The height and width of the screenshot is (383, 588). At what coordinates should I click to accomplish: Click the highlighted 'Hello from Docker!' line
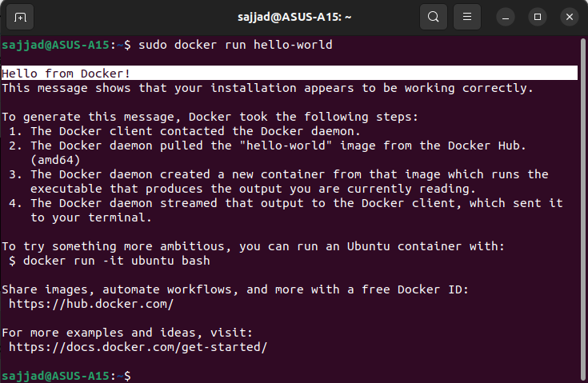click(289, 73)
